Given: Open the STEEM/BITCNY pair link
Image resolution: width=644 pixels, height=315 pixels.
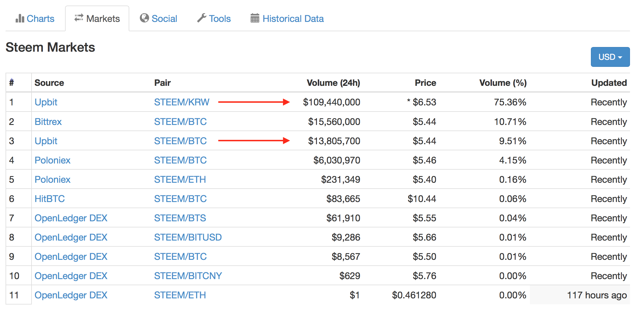Looking at the screenshot, I should click(188, 276).
